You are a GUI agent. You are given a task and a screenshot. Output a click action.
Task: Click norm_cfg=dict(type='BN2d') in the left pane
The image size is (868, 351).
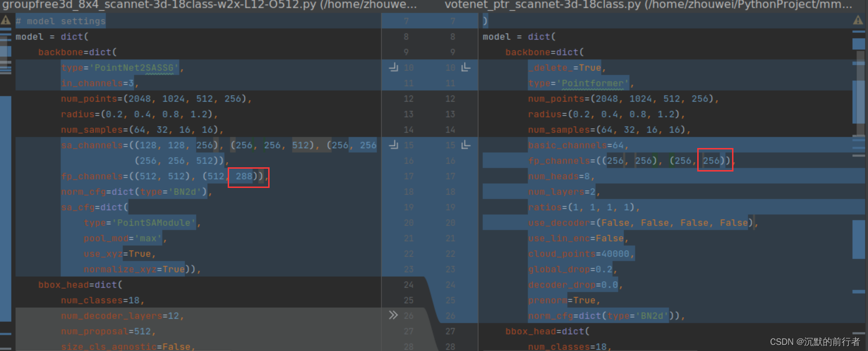tap(136, 192)
